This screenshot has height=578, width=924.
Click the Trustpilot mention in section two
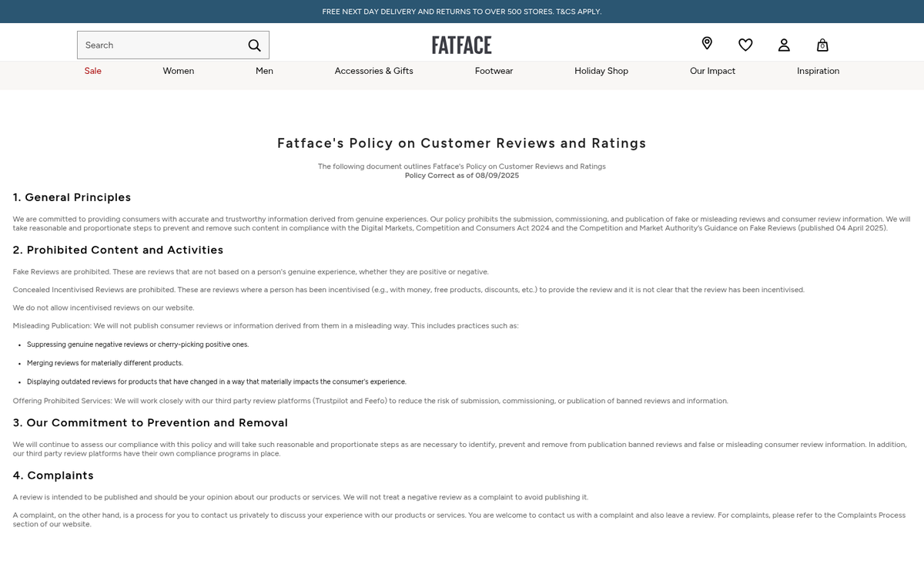[336, 401]
